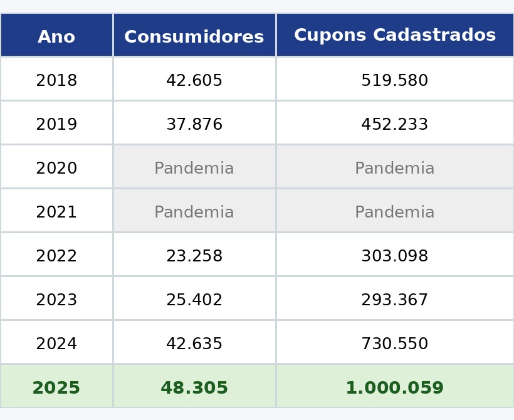
Task: Select the 2018 year cell
Action: (56, 80)
